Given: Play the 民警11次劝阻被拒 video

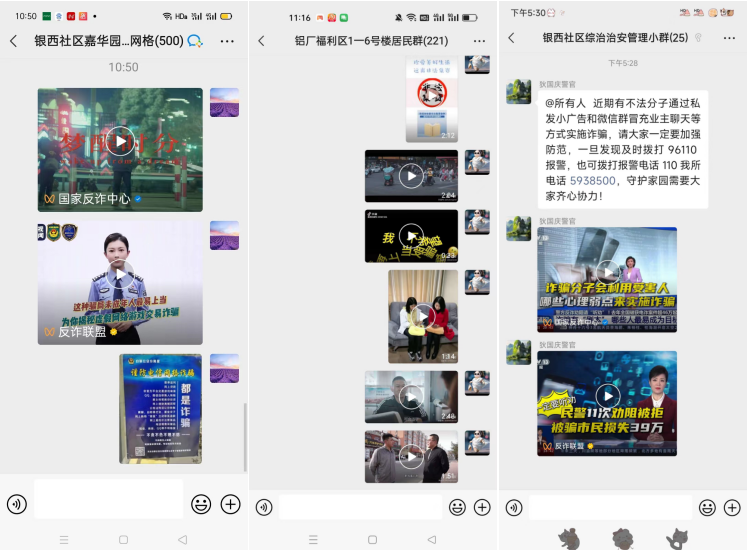Looking at the screenshot, I should (607, 404).
